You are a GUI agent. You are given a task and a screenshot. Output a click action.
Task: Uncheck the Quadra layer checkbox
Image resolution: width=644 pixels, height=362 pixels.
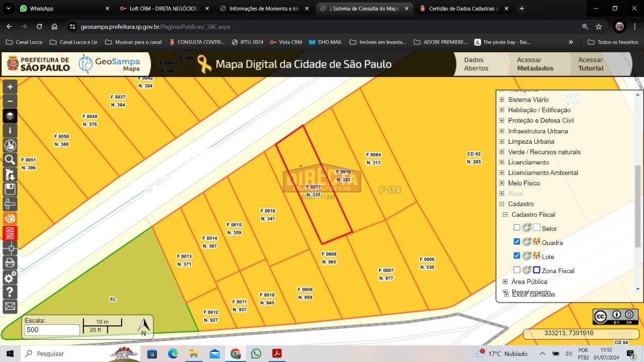click(x=517, y=242)
